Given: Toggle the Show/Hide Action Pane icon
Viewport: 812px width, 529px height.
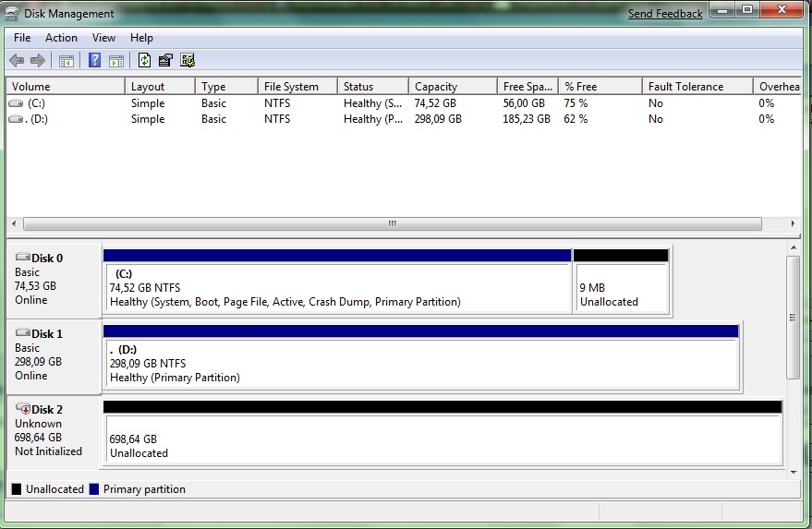Looking at the screenshot, I should [x=116, y=61].
